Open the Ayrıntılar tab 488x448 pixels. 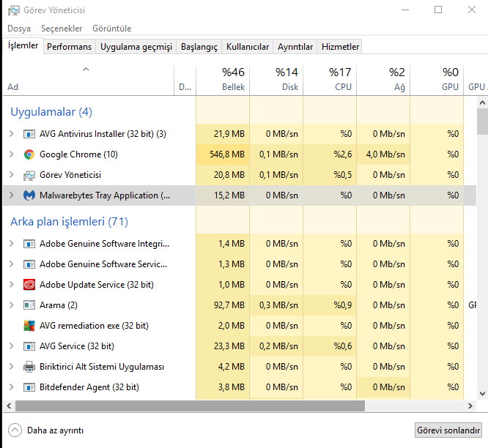coord(295,47)
